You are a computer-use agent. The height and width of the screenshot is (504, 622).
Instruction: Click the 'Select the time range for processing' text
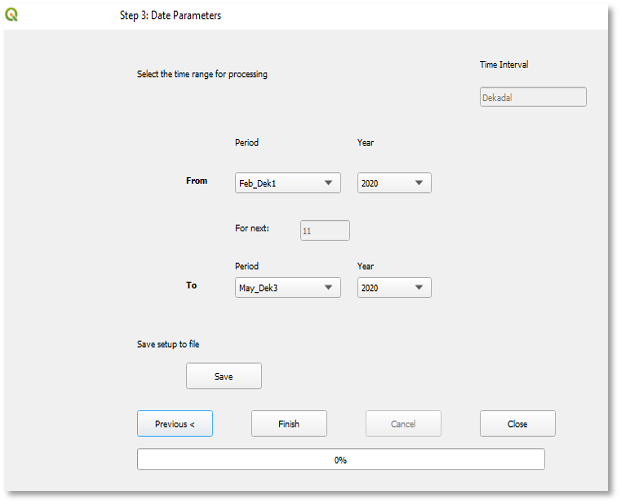pos(202,74)
